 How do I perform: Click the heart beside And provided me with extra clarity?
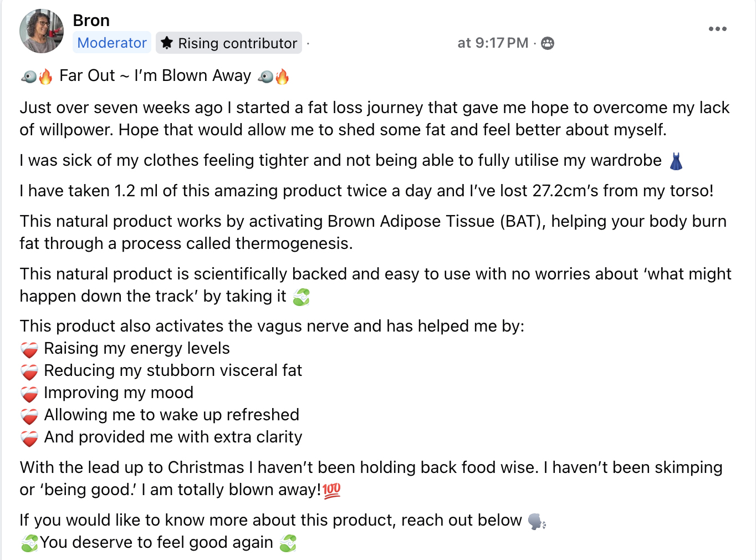[29, 439]
